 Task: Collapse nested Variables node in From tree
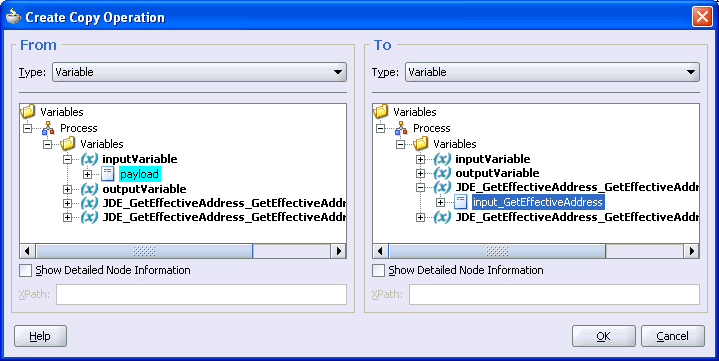point(48,144)
